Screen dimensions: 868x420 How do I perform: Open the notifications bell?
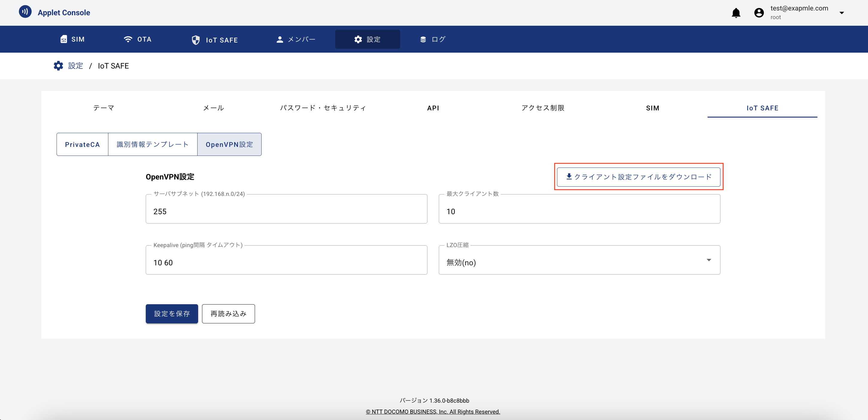coord(736,13)
